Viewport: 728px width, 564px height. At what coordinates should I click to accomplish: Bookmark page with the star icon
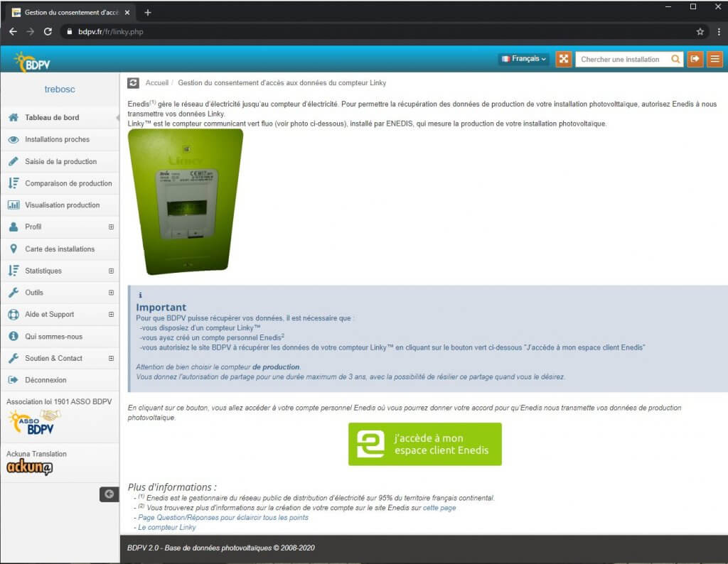click(700, 31)
